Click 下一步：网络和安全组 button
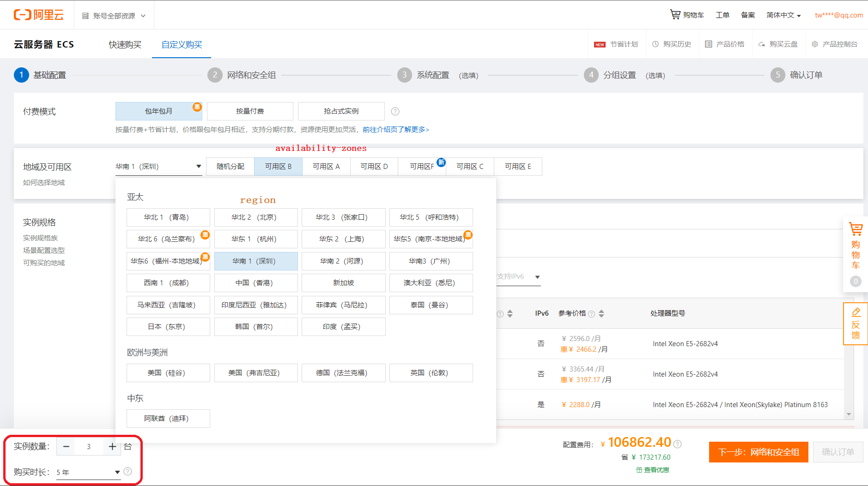This screenshot has height=486, width=868. pos(759,452)
